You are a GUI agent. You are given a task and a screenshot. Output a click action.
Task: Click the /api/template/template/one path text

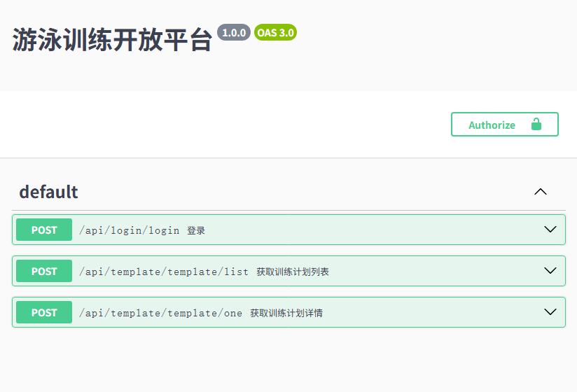(161, 313)
